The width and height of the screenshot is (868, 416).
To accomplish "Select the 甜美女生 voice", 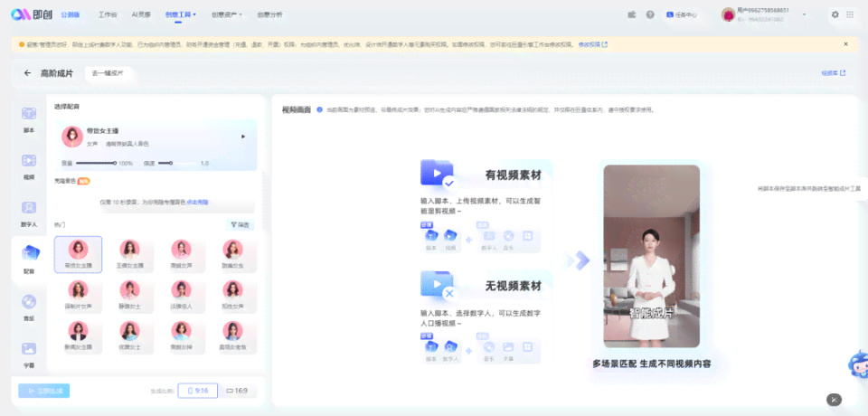I will click(x=232, y=254).
